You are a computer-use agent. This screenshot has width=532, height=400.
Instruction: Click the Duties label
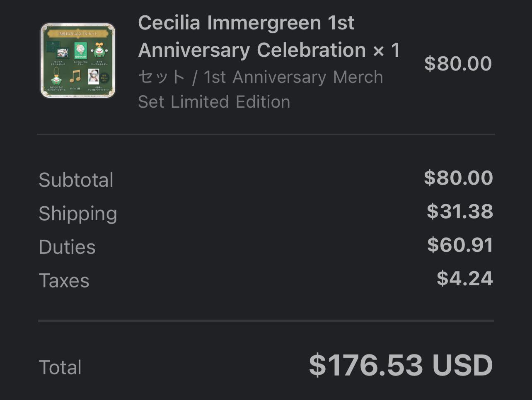(67, 247)
